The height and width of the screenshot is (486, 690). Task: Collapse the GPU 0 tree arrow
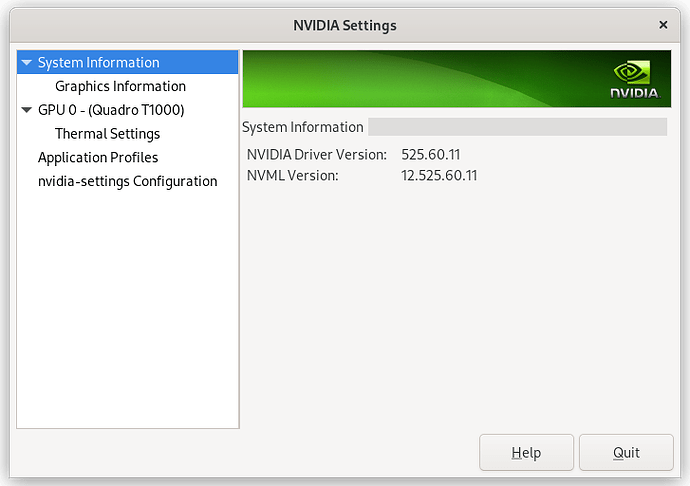pos(27,110)
